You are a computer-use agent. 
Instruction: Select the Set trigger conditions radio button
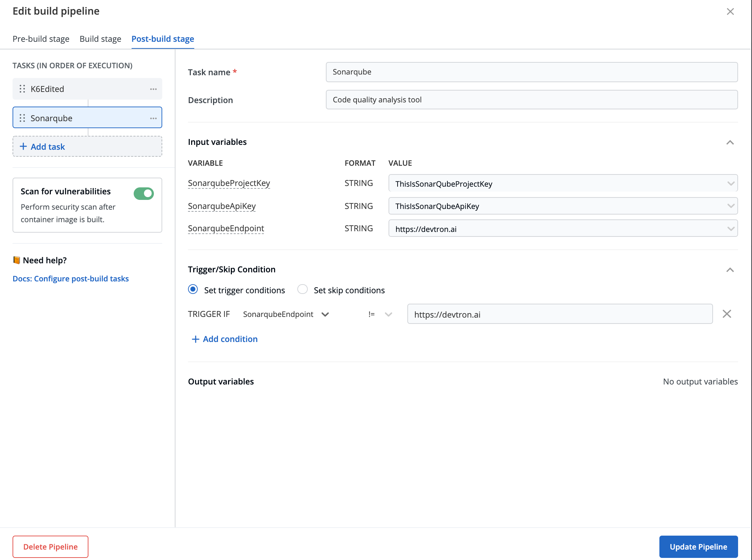tap(193, 289)
